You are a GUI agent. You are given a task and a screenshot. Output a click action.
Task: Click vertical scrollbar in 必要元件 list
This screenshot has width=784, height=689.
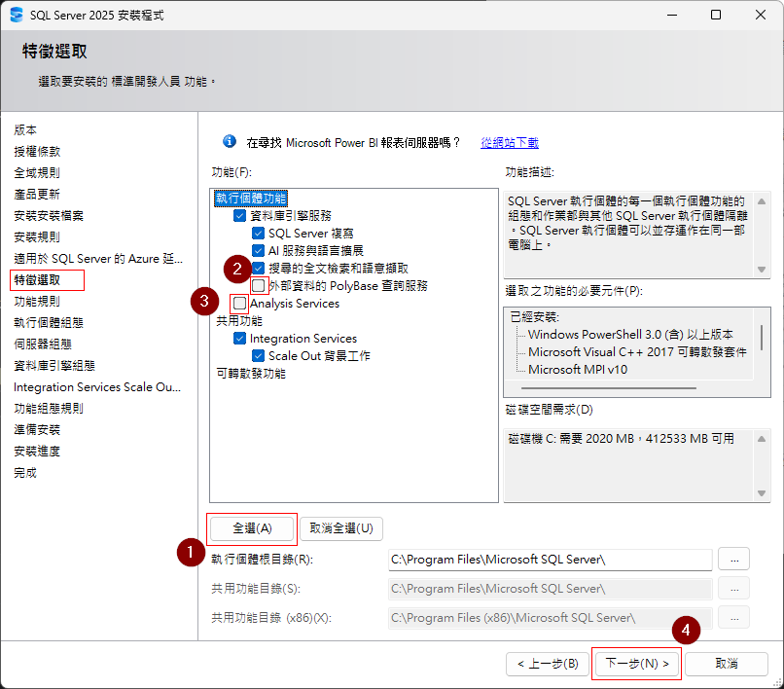(762, 338)
